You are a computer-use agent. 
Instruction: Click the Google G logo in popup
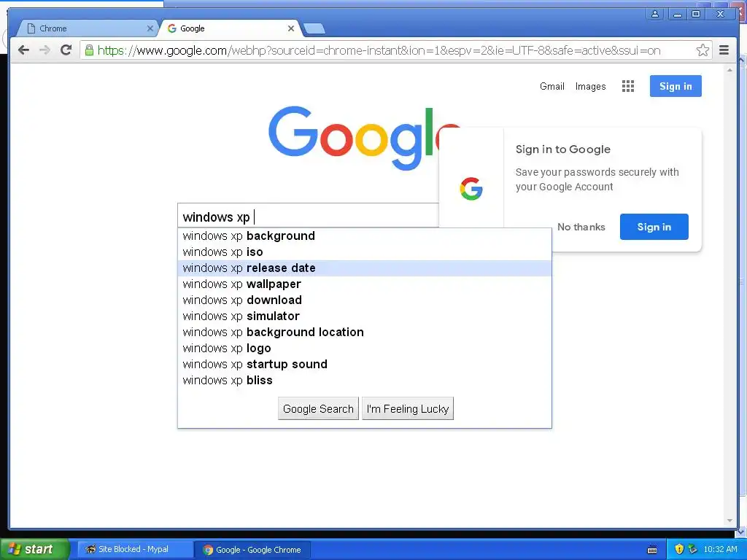pos(471,189)
